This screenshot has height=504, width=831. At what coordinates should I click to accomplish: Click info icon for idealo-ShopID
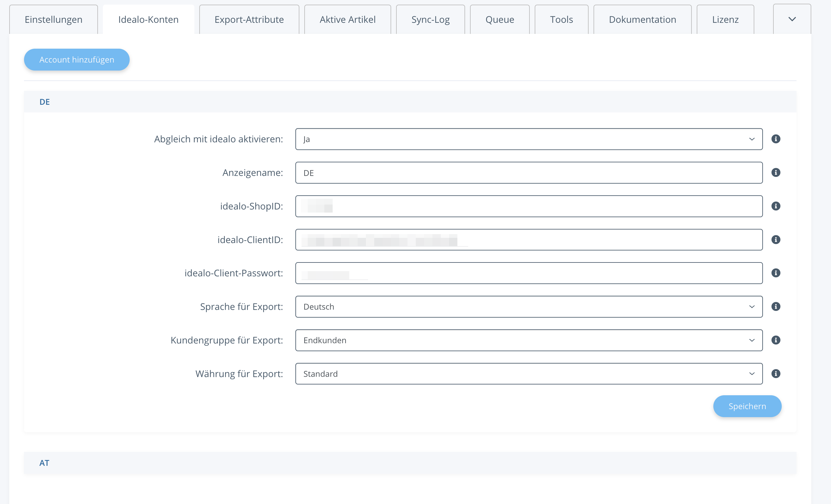[x=776, y=206]
